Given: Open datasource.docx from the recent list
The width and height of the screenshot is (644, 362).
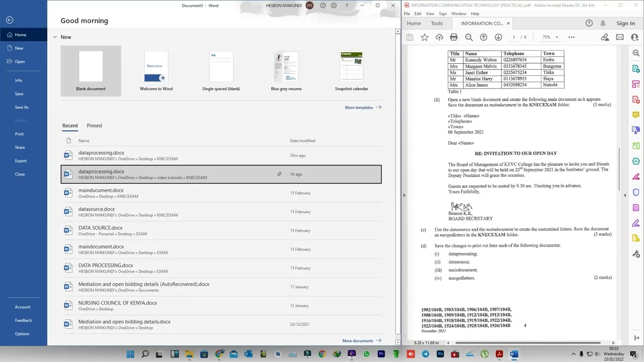Looking at the screenshot, I should coord(221,212).
